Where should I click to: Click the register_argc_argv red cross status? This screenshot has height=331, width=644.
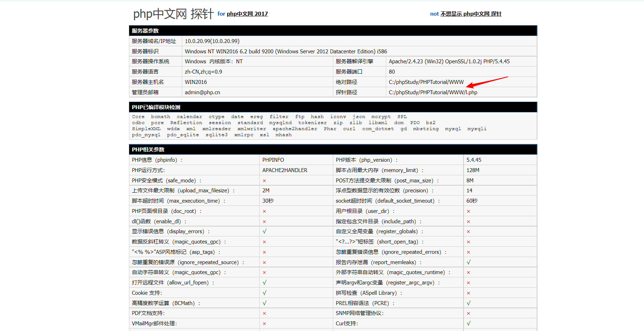(468, 283)
